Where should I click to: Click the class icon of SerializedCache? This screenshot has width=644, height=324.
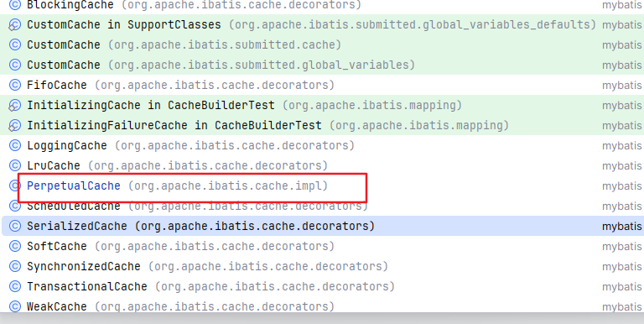coord(15,226)
